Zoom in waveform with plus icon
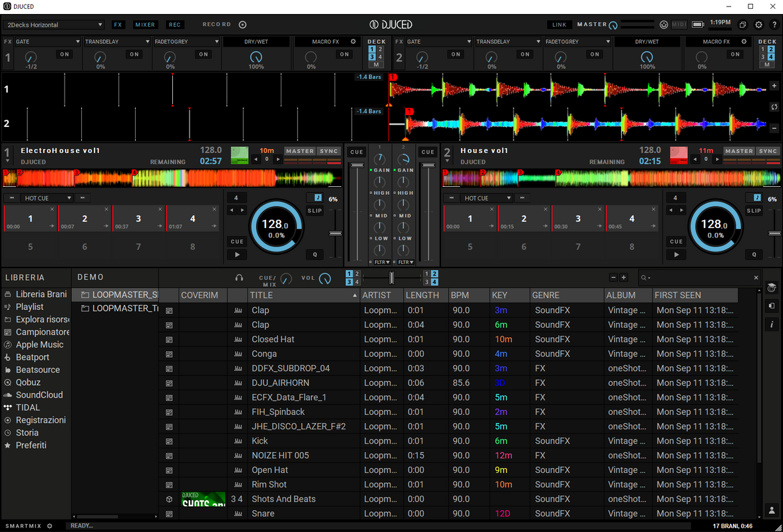783x532 pixels. coord(774,85)
